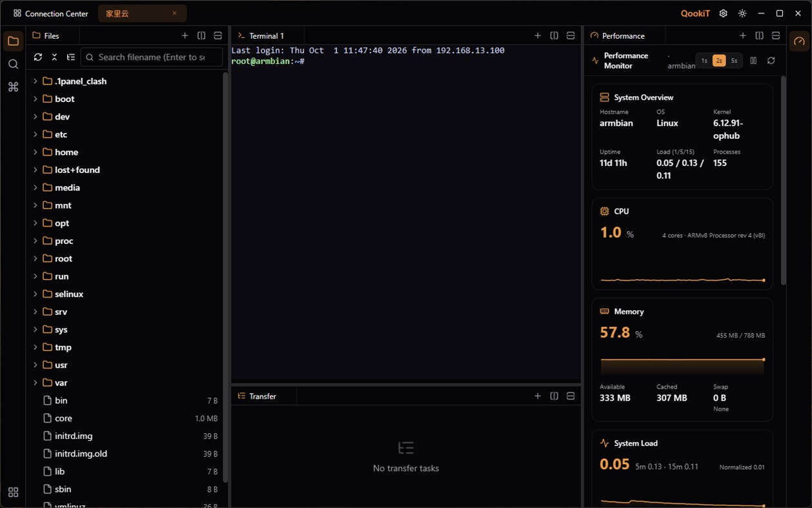Open the command shortcuts sidebar icon

(13, 86)
